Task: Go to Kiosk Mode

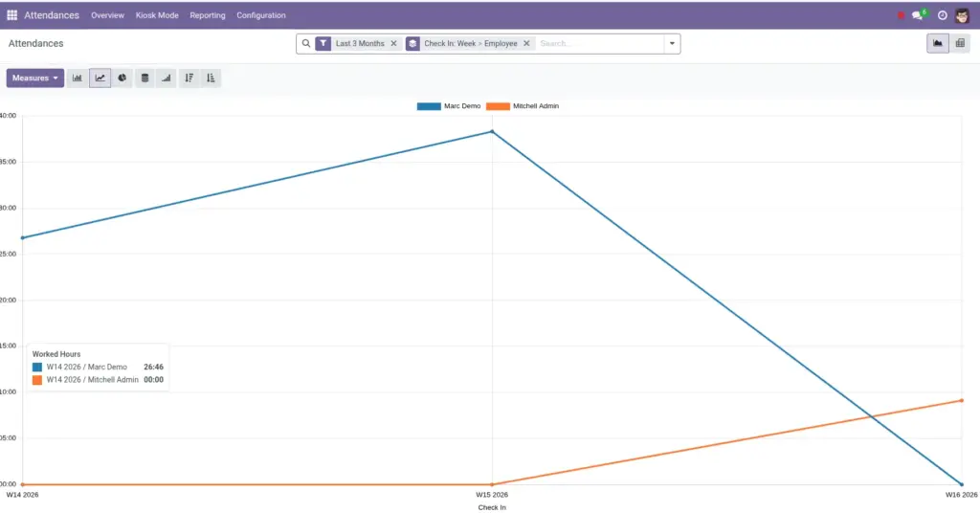Action: point(157,15)
